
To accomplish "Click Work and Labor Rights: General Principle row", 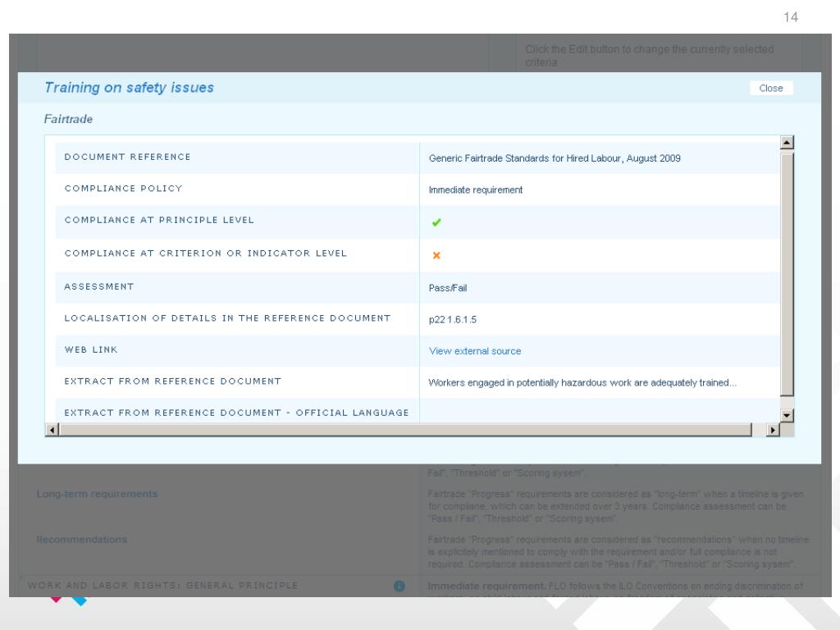I will tap(163, 586).
